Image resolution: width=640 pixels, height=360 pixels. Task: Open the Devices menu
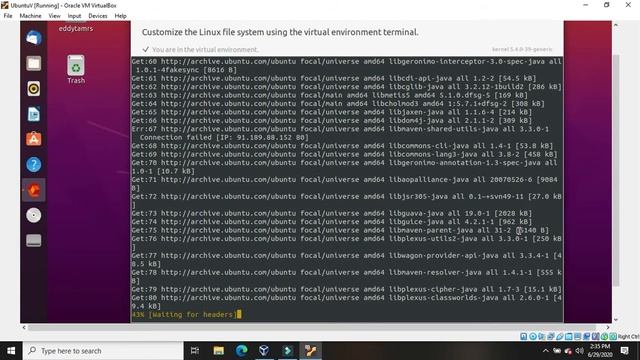click(98, 16)
